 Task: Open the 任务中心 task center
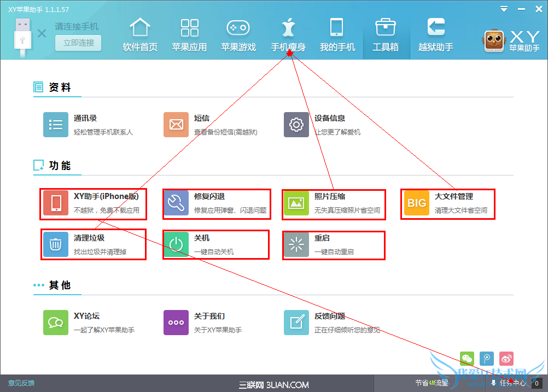(x=509, y=383)
